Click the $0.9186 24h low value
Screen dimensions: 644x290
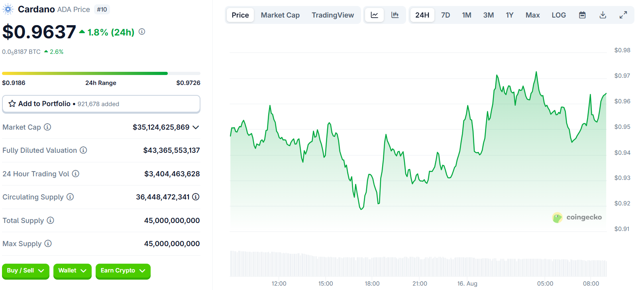click(x=14, y=83)
